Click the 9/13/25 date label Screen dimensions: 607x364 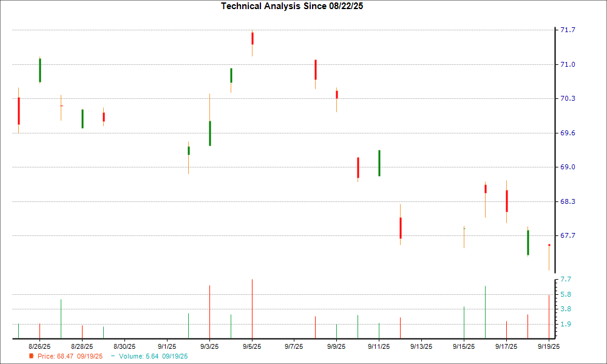pyautogui.click(x=421, y=346)
